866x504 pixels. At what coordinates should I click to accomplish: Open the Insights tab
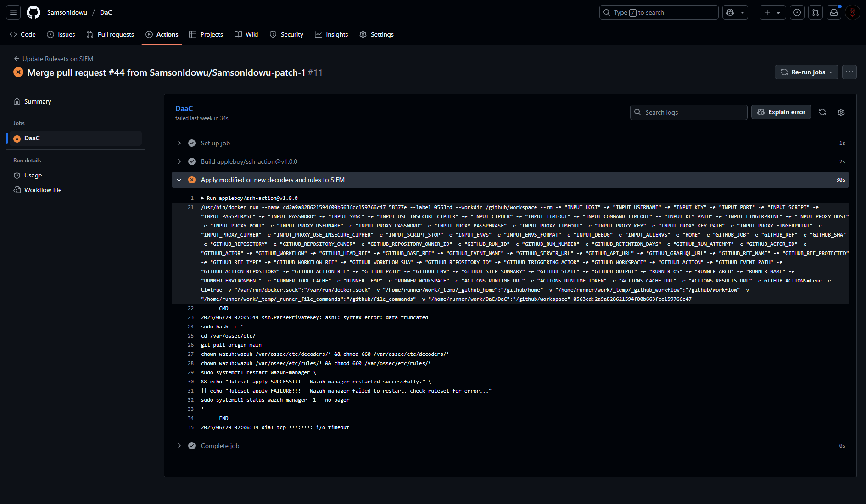331,34
